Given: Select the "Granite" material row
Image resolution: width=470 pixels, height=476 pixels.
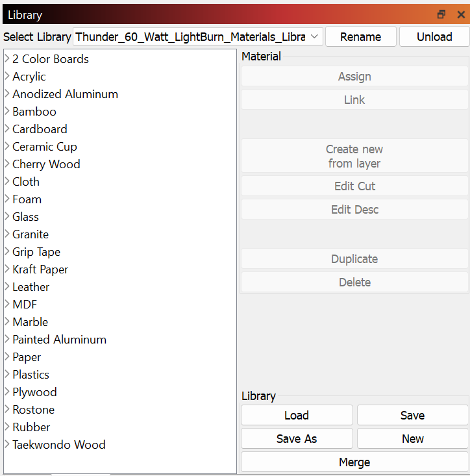Looking at the screenshot, I should (x=31, y=234).
